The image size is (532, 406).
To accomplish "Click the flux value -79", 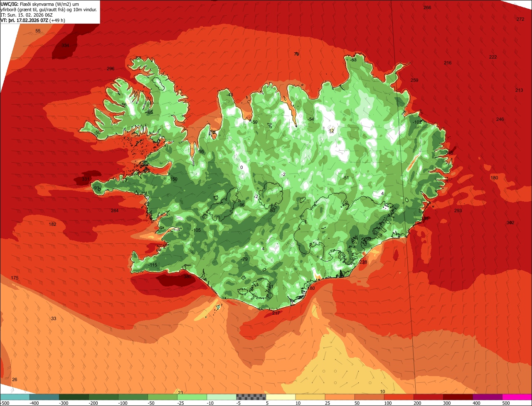I will tap(244, 259).
